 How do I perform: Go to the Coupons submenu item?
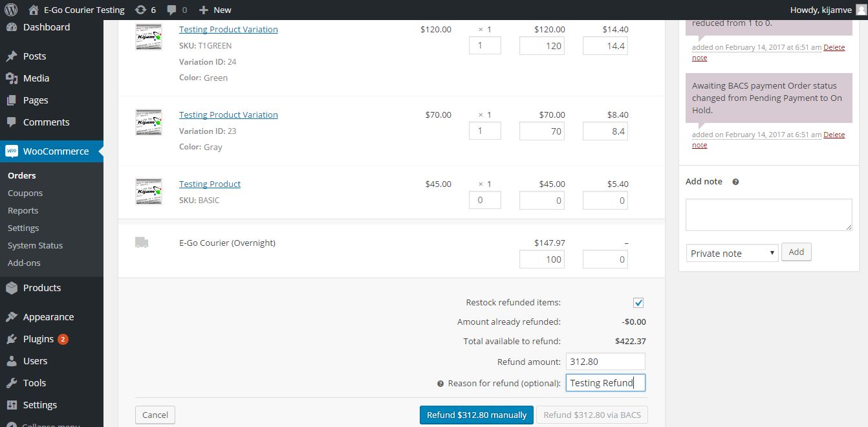(25, 193)
